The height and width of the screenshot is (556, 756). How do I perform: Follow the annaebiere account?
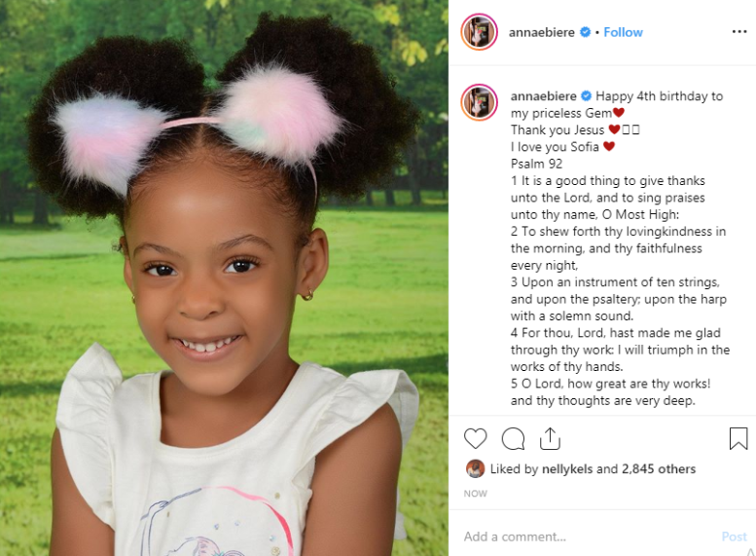click(623, 32)
